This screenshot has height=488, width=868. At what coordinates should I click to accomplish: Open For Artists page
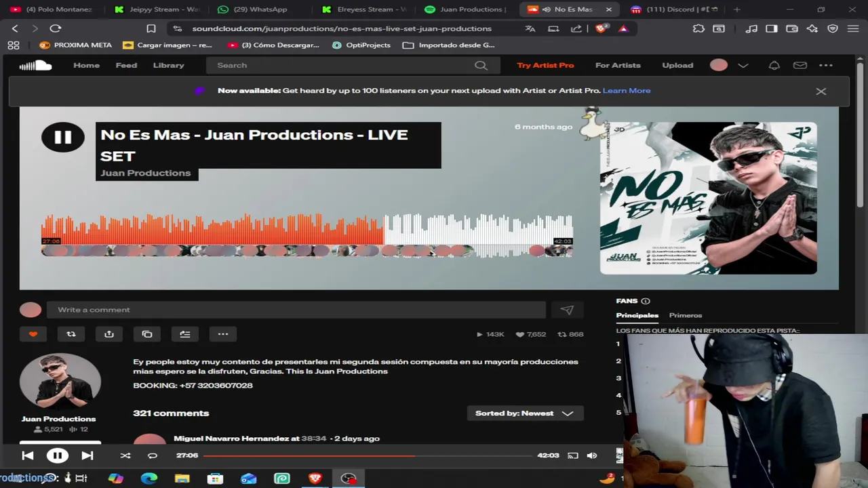tap(618, 65)
